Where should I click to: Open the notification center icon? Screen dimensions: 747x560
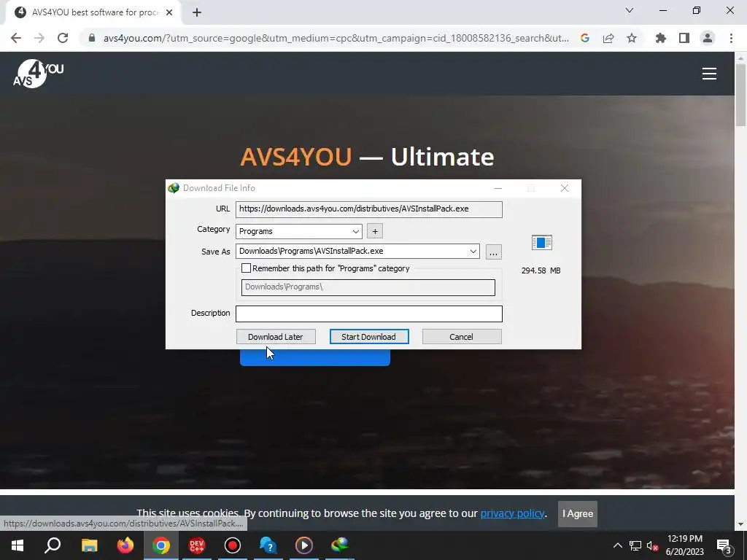[724, 545]
